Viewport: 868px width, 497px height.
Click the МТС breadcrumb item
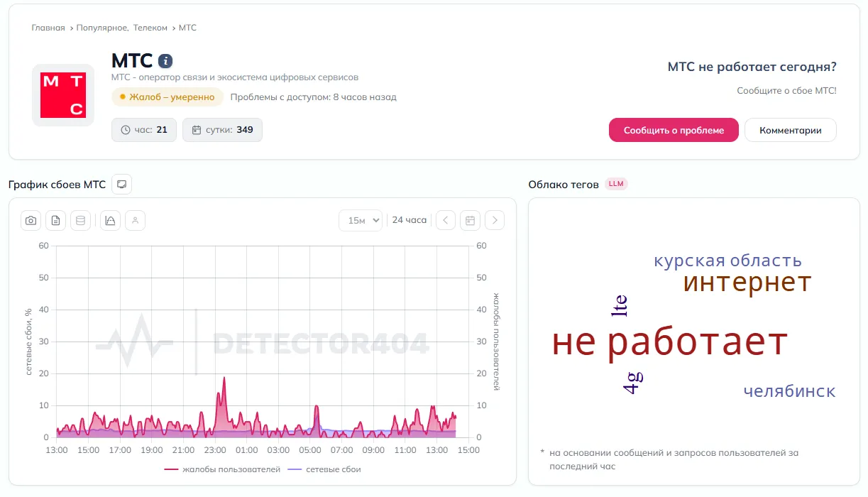tap(187, 28)
